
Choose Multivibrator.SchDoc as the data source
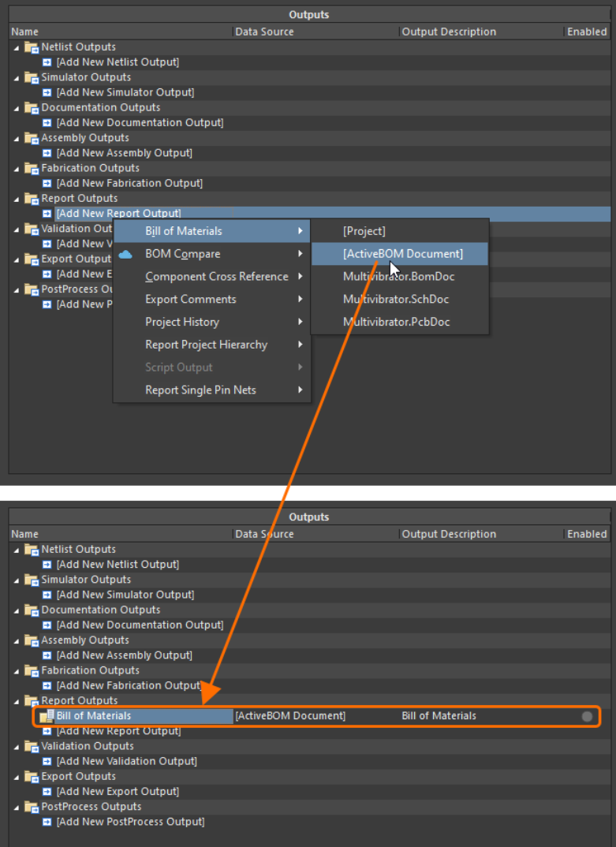[396, 299]
